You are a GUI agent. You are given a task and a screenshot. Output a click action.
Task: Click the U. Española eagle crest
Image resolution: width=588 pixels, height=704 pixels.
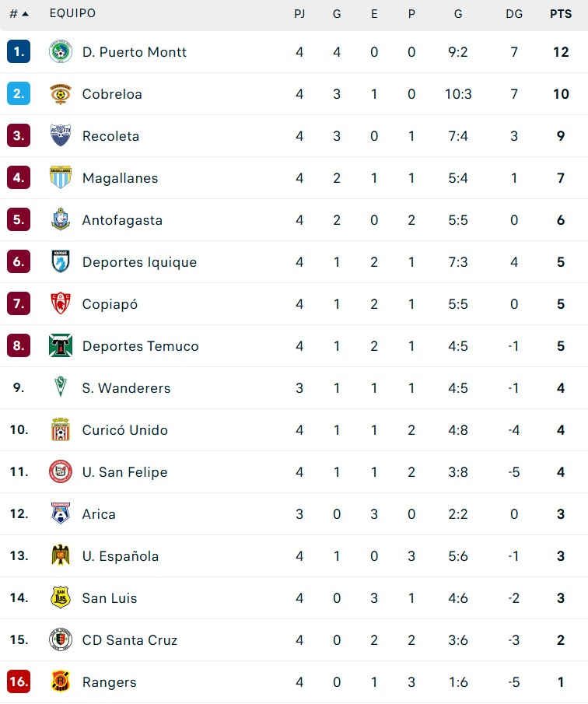point(61,556)
